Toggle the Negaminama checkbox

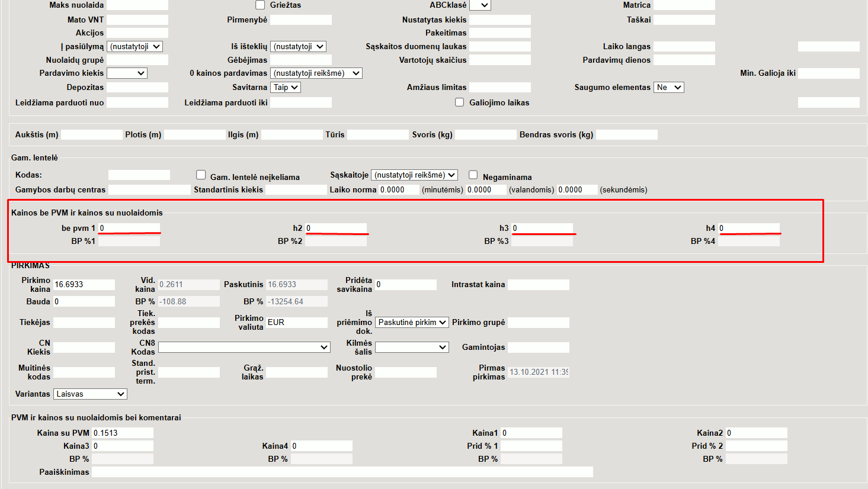(x=473, y=175)
